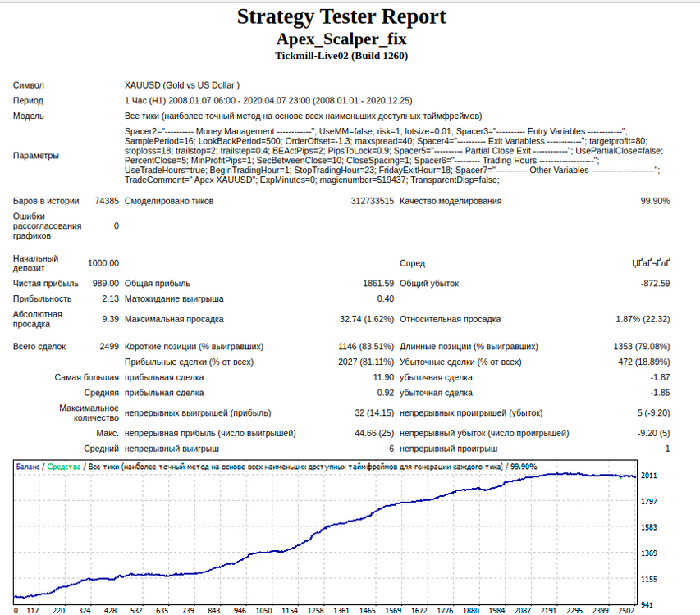Click consecutive losses value "5 (-9.20)"
Screen dimensions: 700x615
pos(653,413)
